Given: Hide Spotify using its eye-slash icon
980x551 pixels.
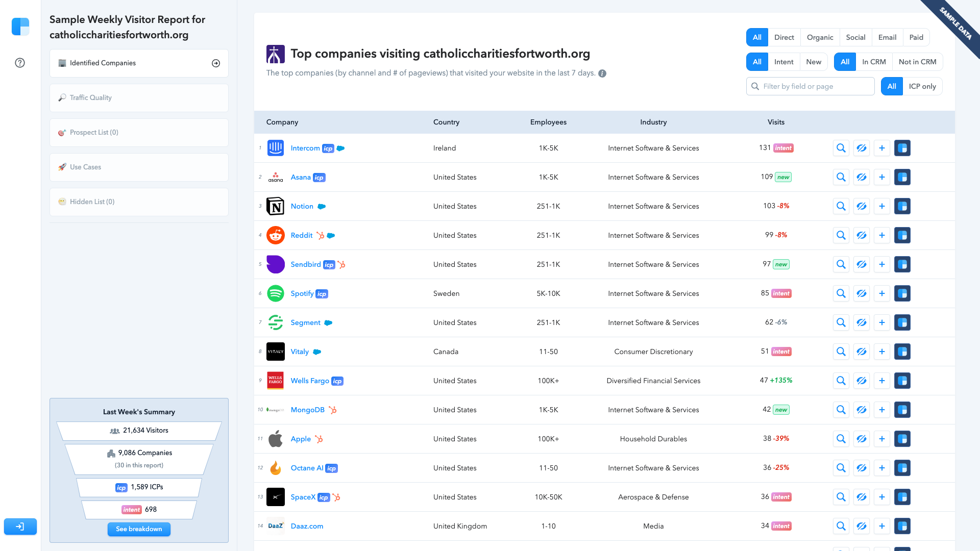Looking at the screenshot, I should [x=862, y=293].
